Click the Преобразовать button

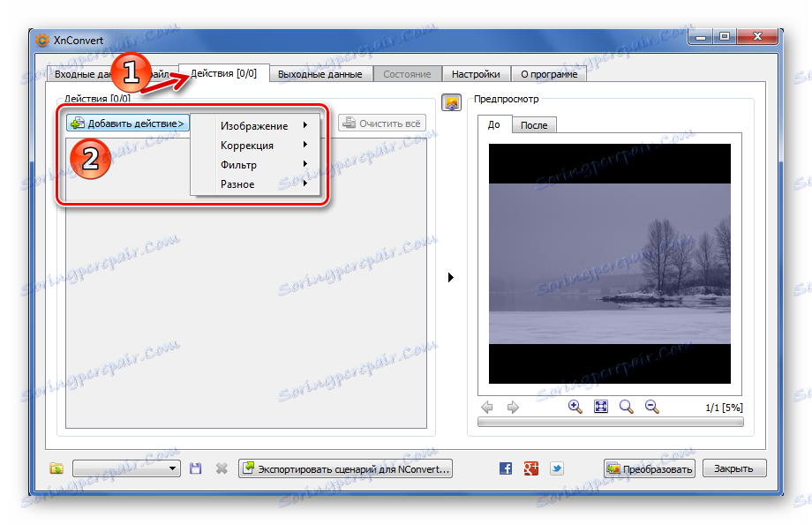[650, 468]
